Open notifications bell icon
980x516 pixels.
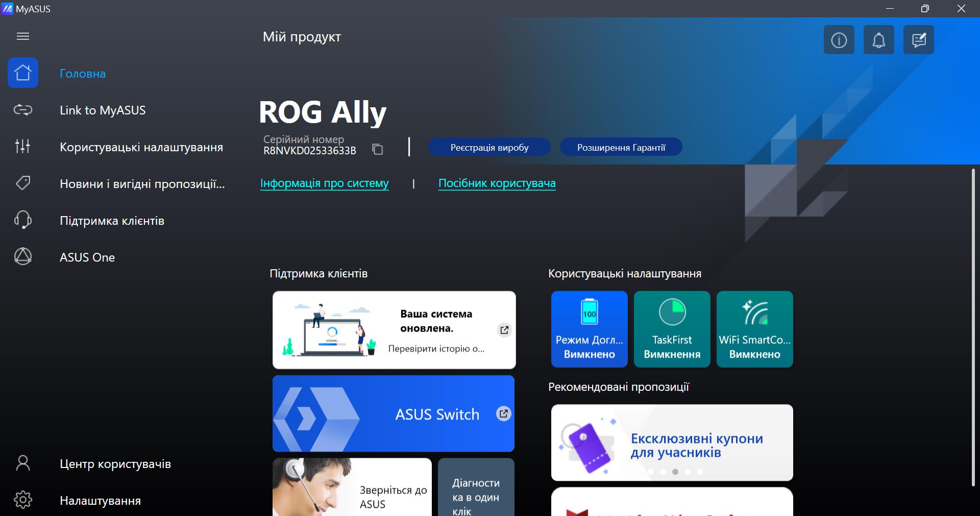pyautogui.click(x=878, y=40)
